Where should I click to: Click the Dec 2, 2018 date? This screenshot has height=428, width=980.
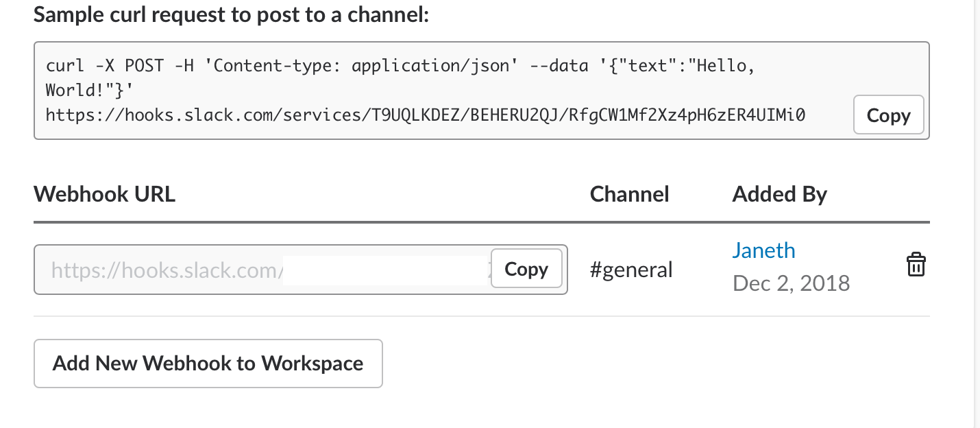click(x=791, y=283)
